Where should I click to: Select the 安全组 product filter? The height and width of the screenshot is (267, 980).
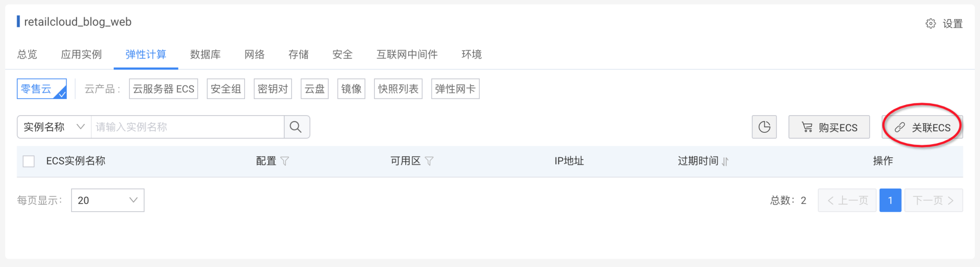226,89
